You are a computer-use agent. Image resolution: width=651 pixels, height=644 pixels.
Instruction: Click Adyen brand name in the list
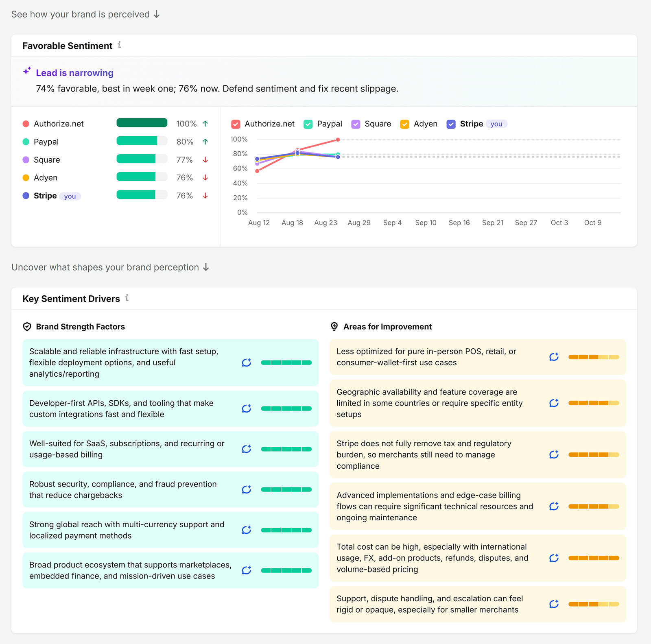click(46, 178)
